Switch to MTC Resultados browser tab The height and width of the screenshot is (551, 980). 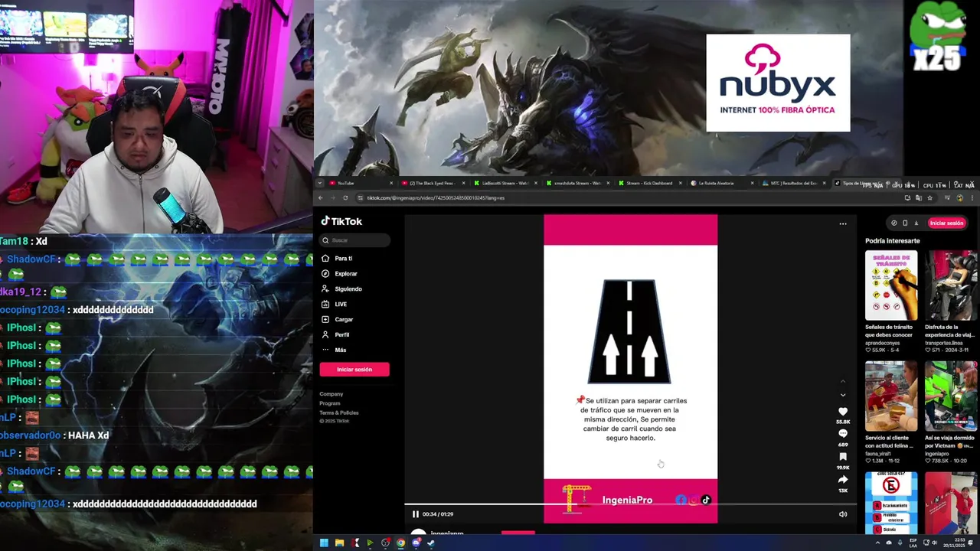pos(793,183)
